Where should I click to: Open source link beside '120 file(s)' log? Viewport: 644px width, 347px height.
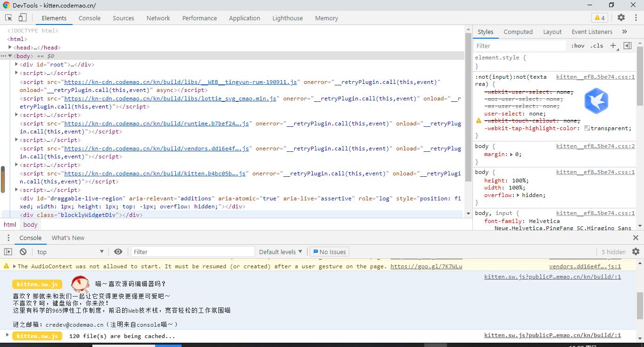(553, 335)
